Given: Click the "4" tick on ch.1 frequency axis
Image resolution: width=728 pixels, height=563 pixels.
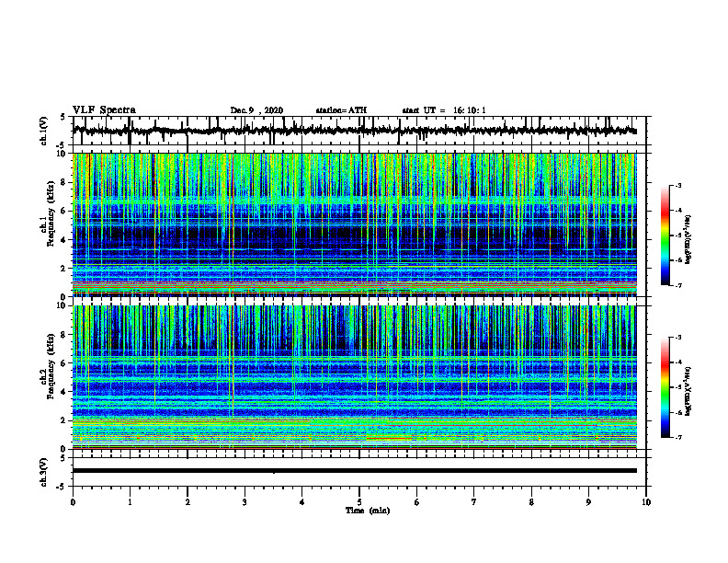Looking at the screenshot, I should (x=63, y=240).
